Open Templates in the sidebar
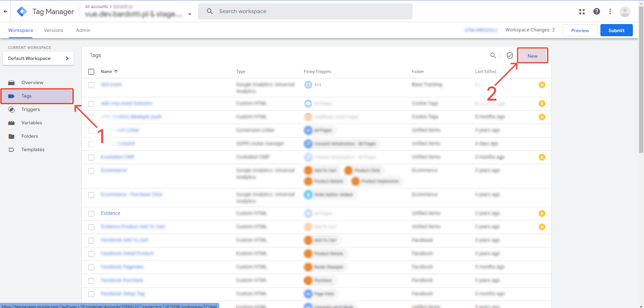The image size is (644, 308). (x=33, y=150)
